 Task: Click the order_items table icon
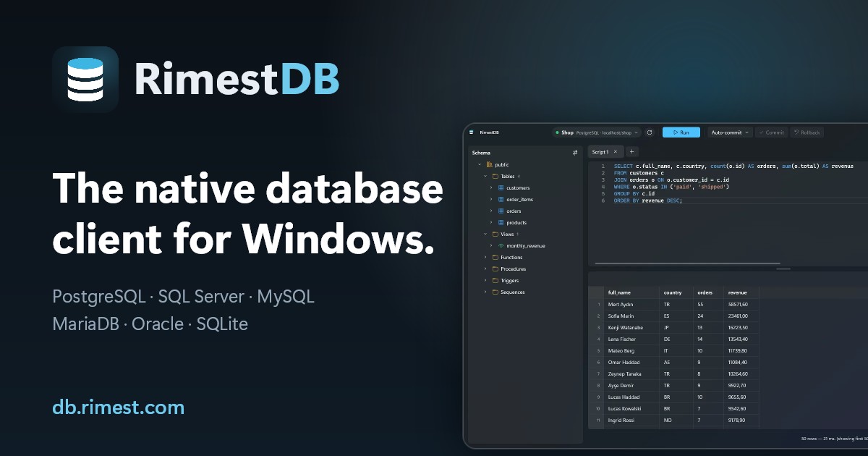(x=501, y=199)
